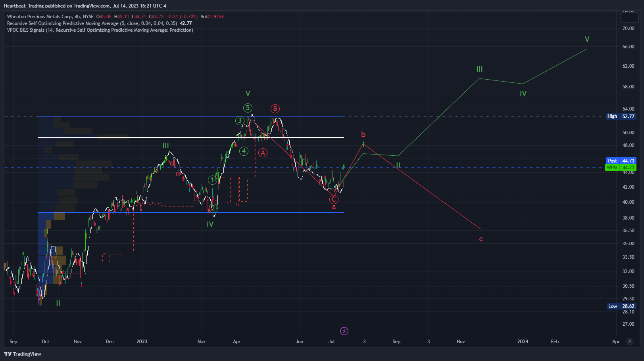The height and width of the screenshot is (361, 644).
Task: Click the circled red B wave label
Action: [275, 109]
